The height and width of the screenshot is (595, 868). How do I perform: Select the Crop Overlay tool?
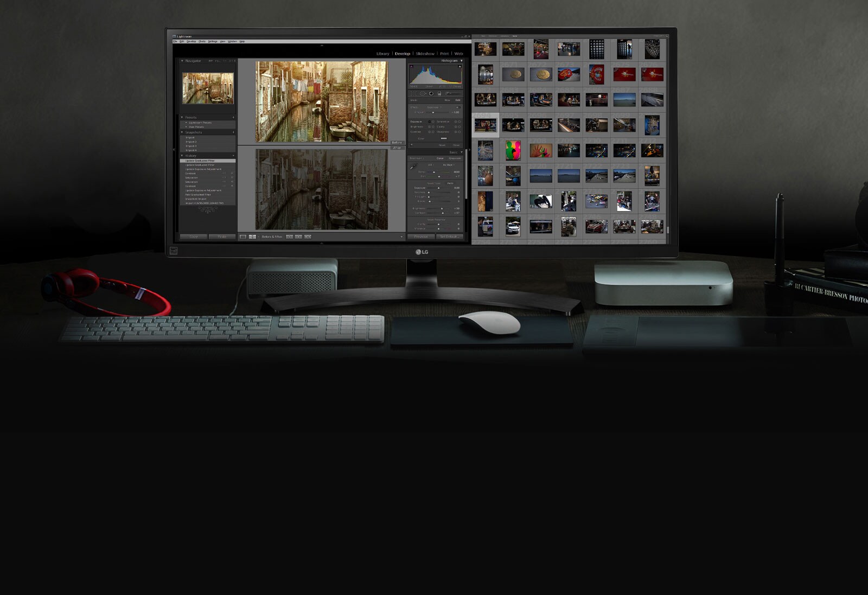[413, 93]
